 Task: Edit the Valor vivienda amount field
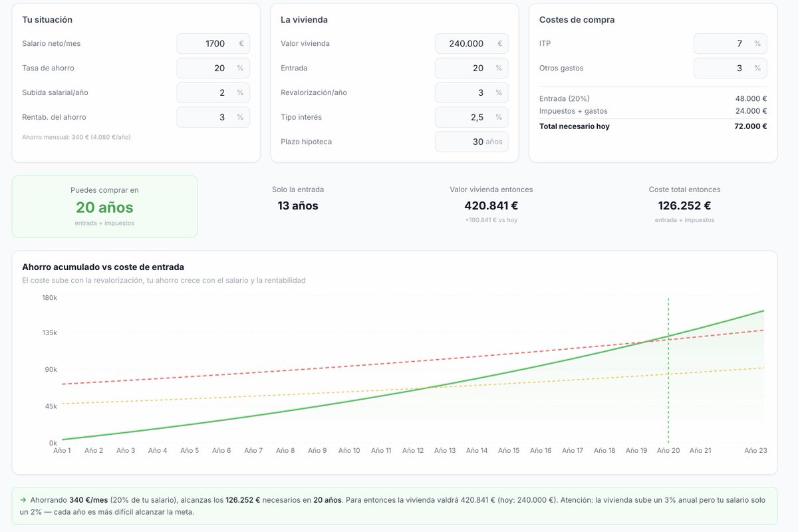pyautogui.click(x=471, y=44)
